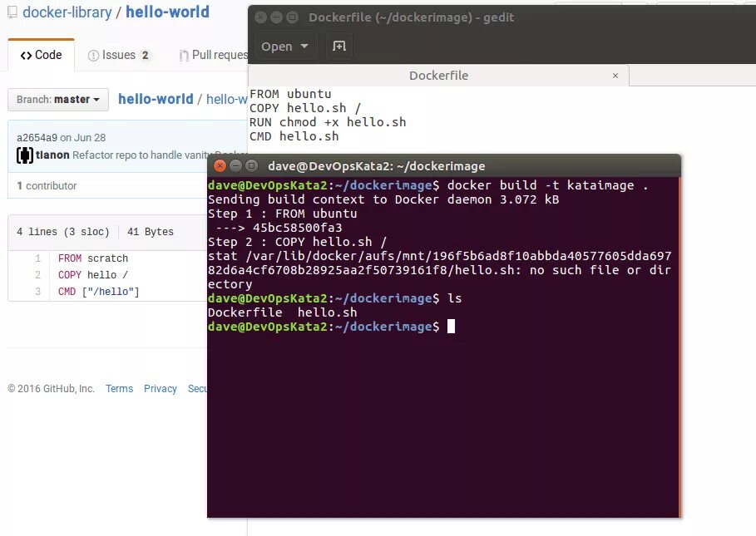Click the 'FROM scratch' code line on GitHub
This screenshot has width=756, height=536.
(x=93, y=258)
